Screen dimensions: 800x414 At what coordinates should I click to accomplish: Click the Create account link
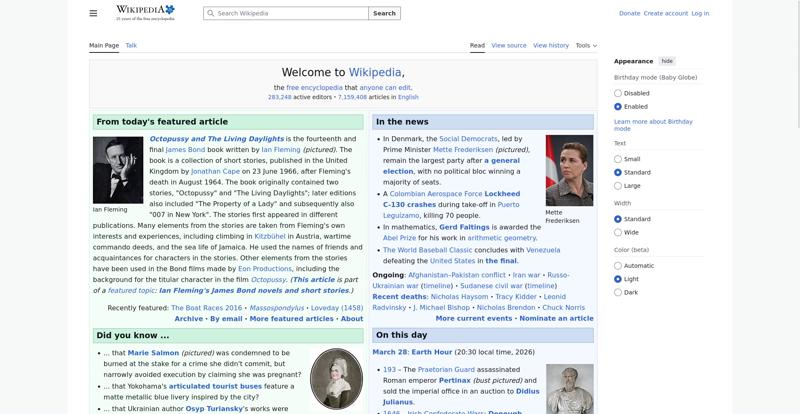pyautogui.click(x=665, y=14)
